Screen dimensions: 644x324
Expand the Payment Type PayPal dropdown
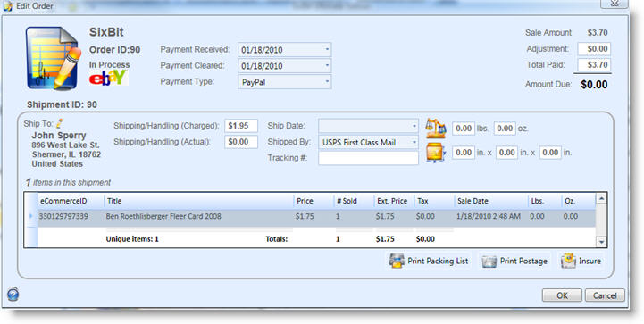tap(327, 82)
